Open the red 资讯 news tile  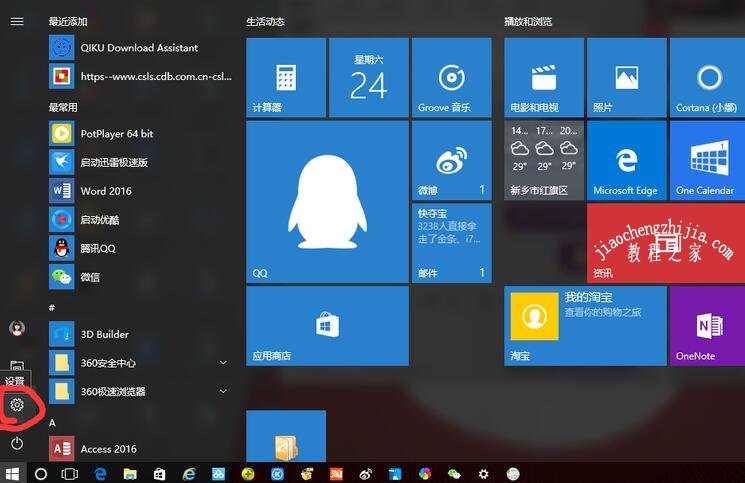click(x=666, y=243)
